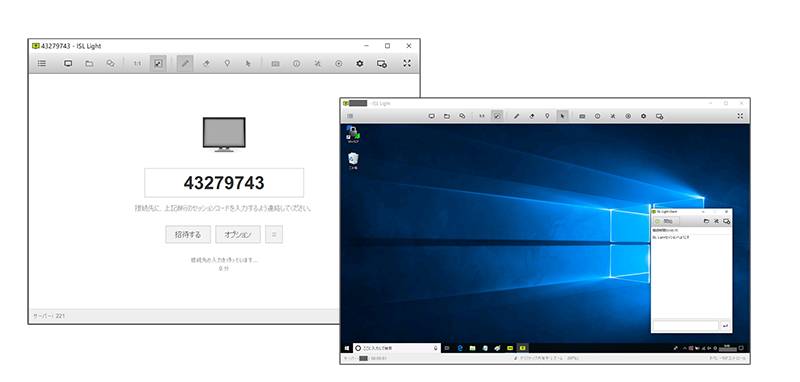
Task: Open Edge browser from remote taskbar
Action: 460,348
